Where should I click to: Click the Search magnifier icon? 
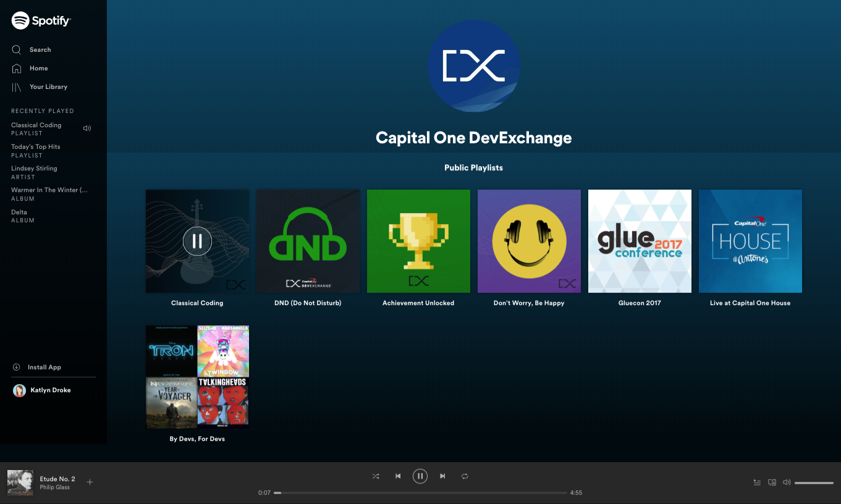(x=17, y=49)
